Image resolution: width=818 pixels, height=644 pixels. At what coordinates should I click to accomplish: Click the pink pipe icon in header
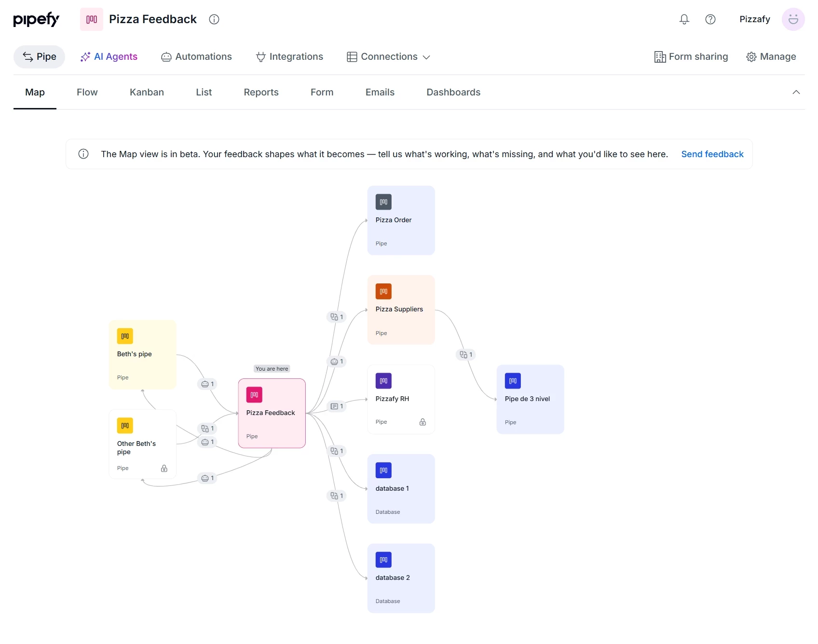pos(92,19)
